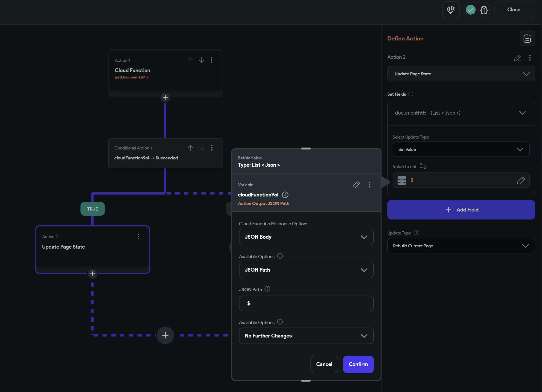The height and width of the screenshot is (392, 542).
Task: Move Action 1 Cloud Function down
Action: (202, 60)
